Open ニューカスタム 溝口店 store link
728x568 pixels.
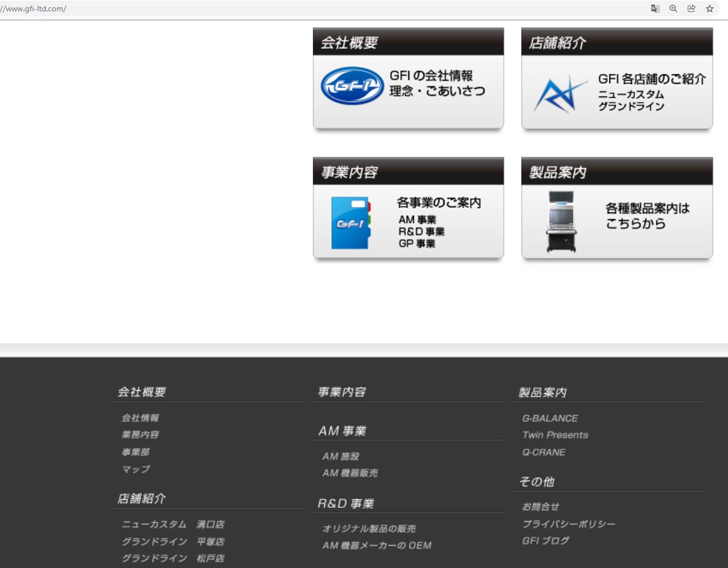[173, 524]
